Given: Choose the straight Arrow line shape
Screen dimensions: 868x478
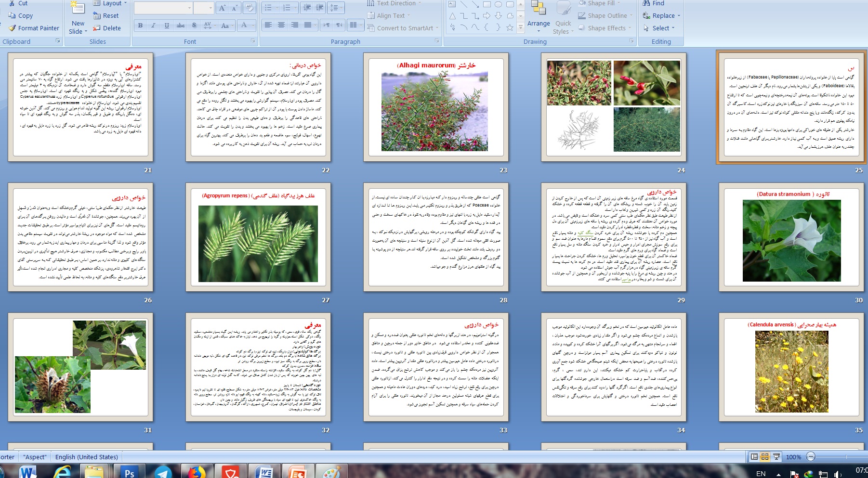Looking at the screenshot, I should 475,4.
